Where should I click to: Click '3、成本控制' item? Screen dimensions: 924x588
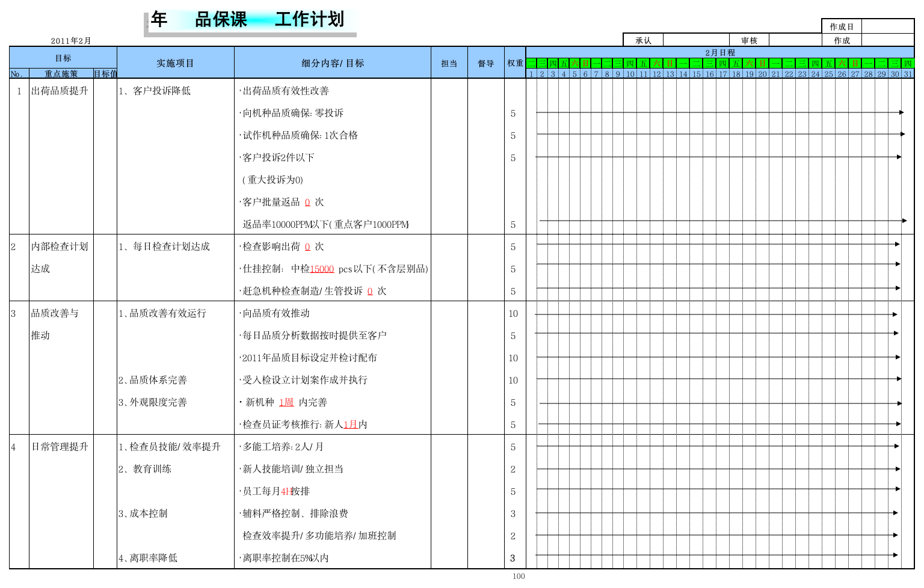click(143, 513)
